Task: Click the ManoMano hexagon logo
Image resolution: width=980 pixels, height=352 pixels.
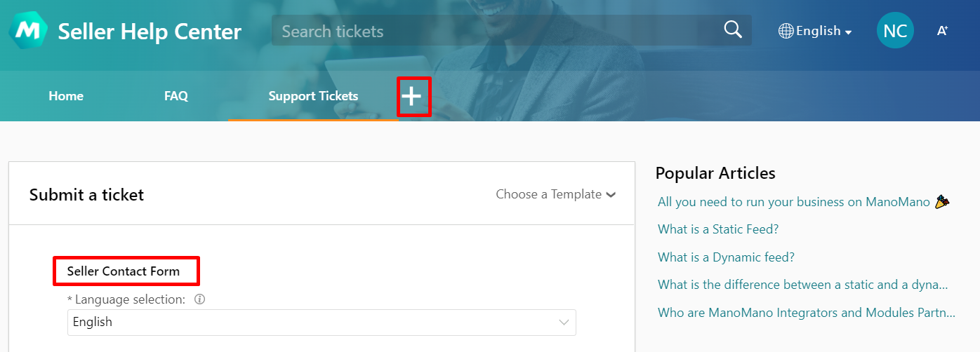Action: tap(28, 31)
